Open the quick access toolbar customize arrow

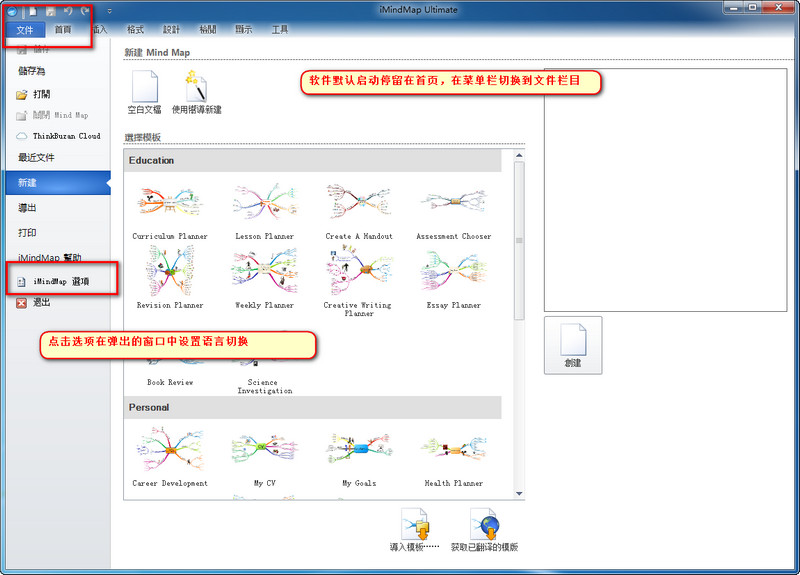109,11
